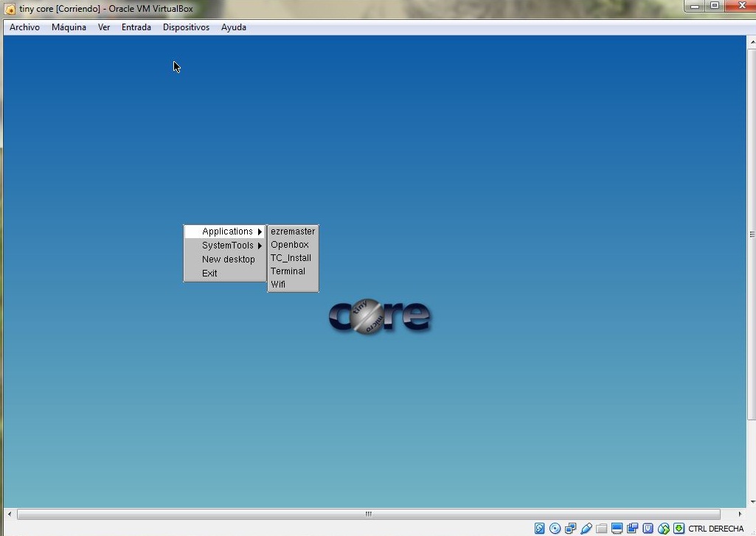This screenshot has height=536, width=756.
Task: Select TC_Install in the submenu
Action: pos(291,258)
